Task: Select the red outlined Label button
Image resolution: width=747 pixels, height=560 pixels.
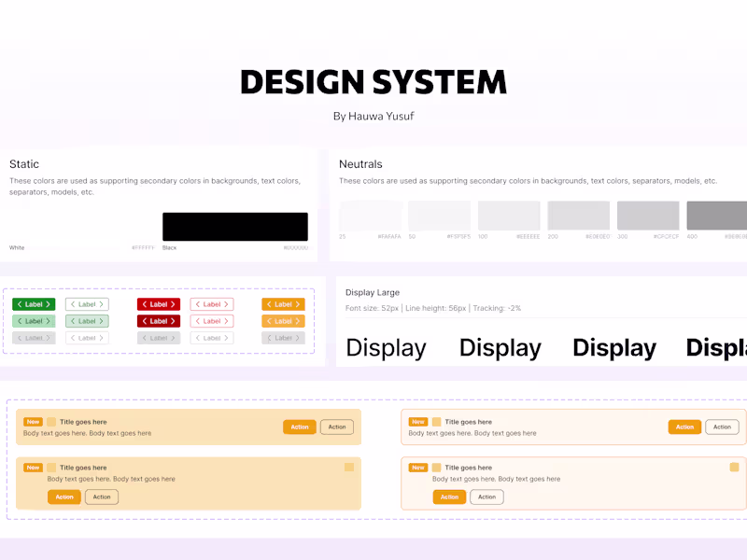Action: tap(211, 304)
